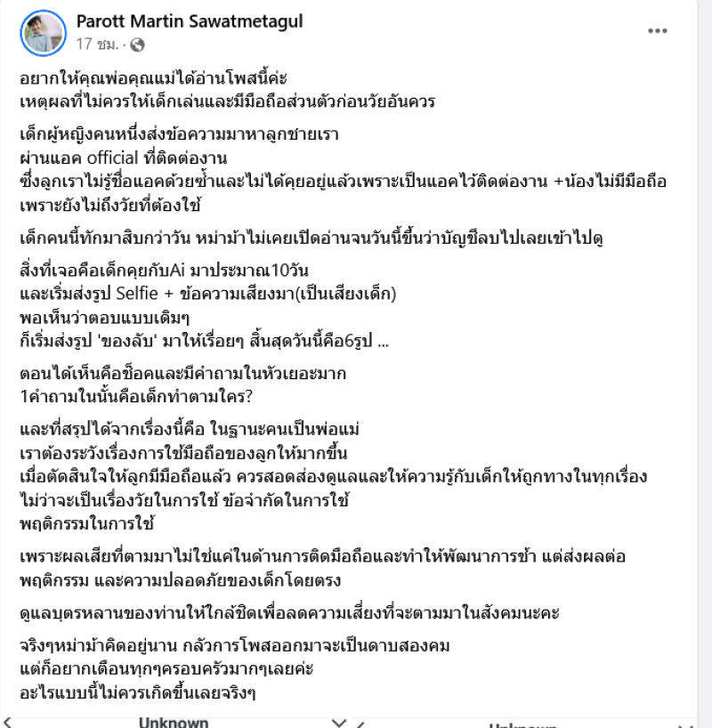The image size is (712, 728).
Task: Select the second partially visible Unknown label
Action: pos(522,725)
